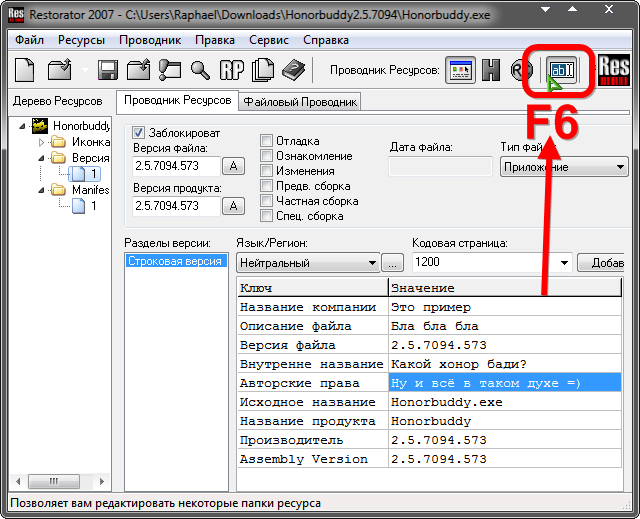Open the Правка menu
This screenshot has width=640, height=519.
tap(215, 40)
